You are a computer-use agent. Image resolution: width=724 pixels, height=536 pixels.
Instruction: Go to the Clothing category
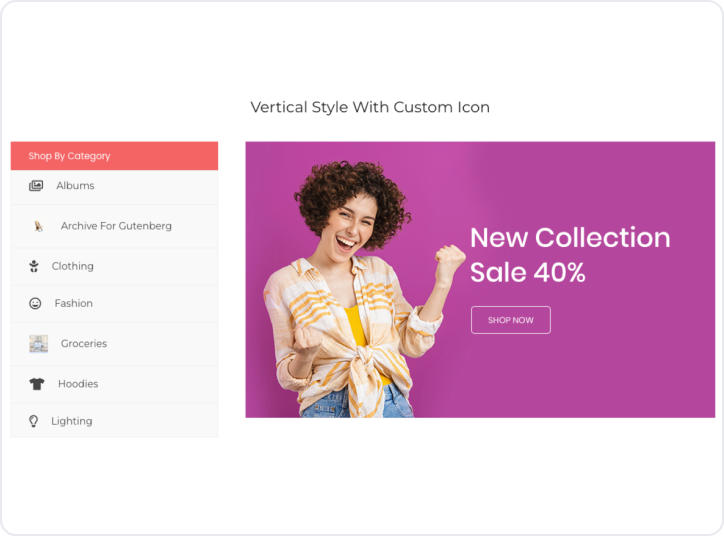pyautogui.click(x=73, y=266)
